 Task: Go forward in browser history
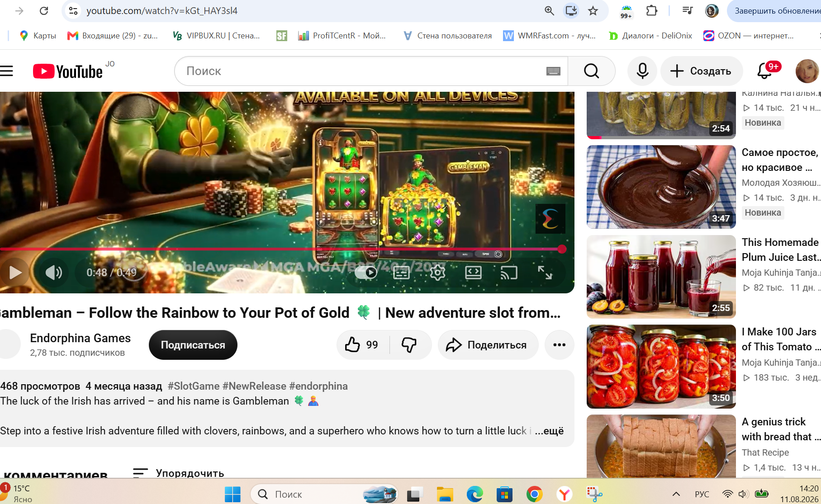coord(19,11)
